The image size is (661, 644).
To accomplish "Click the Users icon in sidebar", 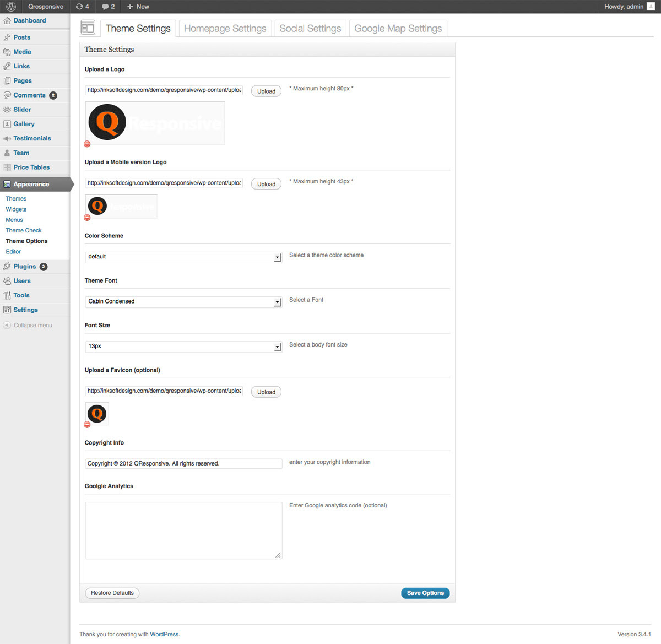I will click(x=7, y=281).
